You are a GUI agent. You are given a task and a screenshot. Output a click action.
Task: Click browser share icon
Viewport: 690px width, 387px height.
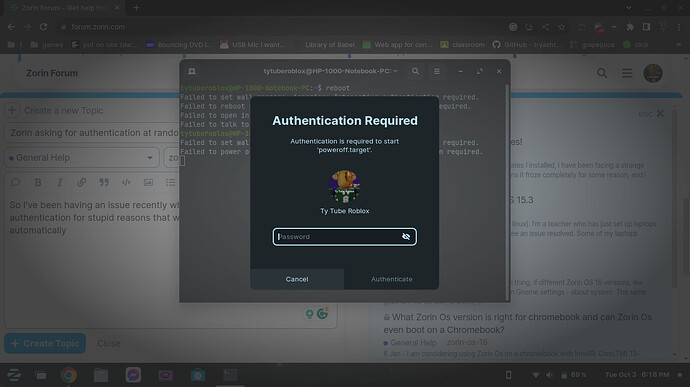coord(545,27)
